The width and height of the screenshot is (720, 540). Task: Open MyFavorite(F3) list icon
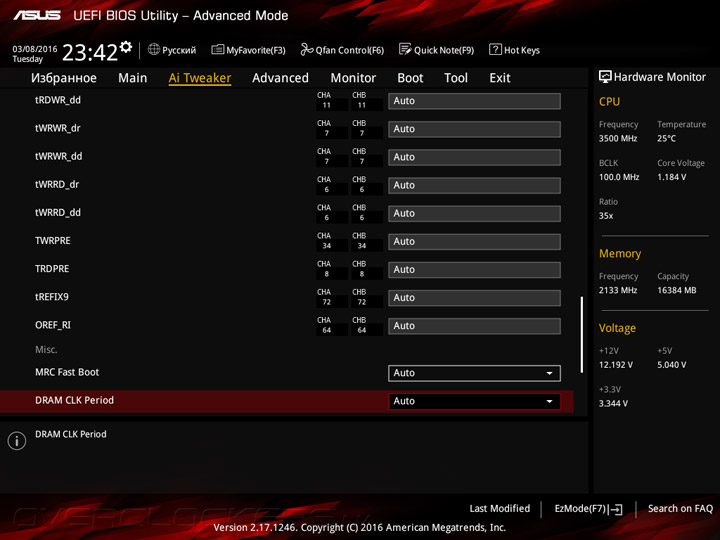coord(218,49)
